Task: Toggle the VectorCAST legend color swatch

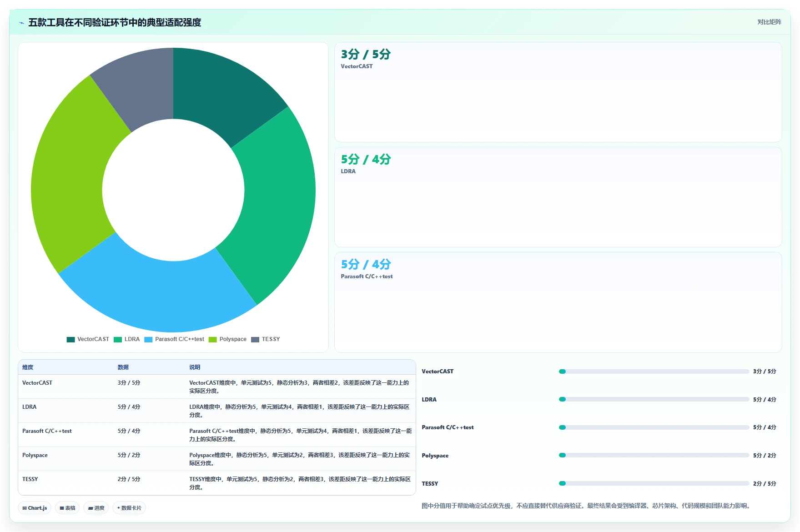Action: click(70, 340)
